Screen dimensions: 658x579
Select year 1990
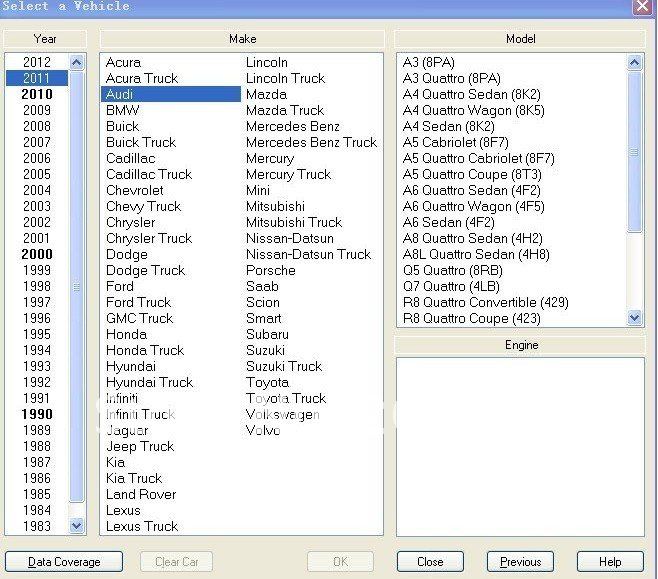37,414
